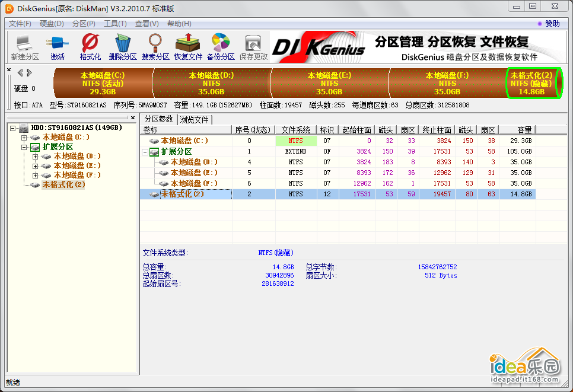Viewport: 573px width, 392px height.
Task: Click the 激活 toolbar icon
Action: [58, 47]
